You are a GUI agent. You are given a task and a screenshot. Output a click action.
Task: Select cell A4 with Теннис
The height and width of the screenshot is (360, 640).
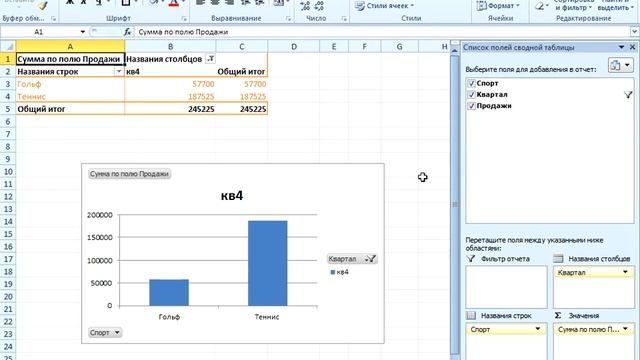(x=70, y=97)
